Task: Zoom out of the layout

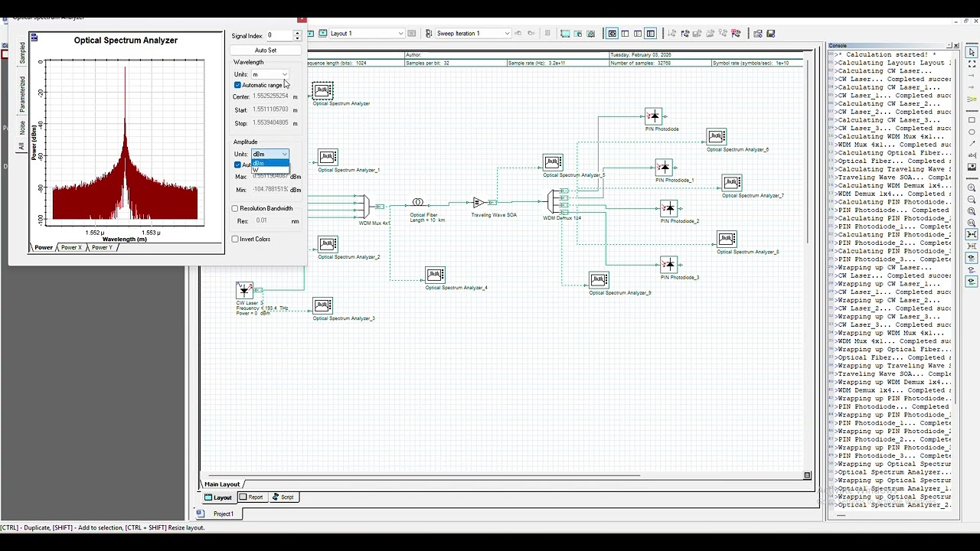Action: pyautogui.click(x=972, y=200)
